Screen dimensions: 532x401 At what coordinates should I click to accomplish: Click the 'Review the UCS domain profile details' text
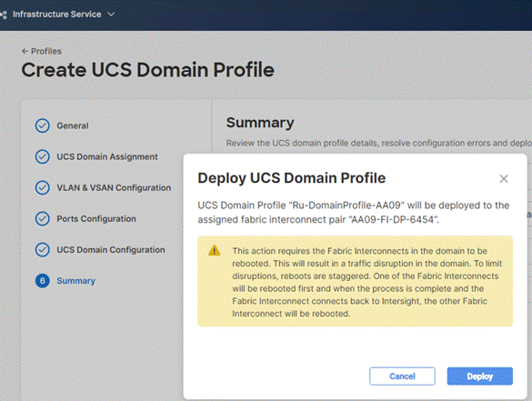click(x=379, y=143)
